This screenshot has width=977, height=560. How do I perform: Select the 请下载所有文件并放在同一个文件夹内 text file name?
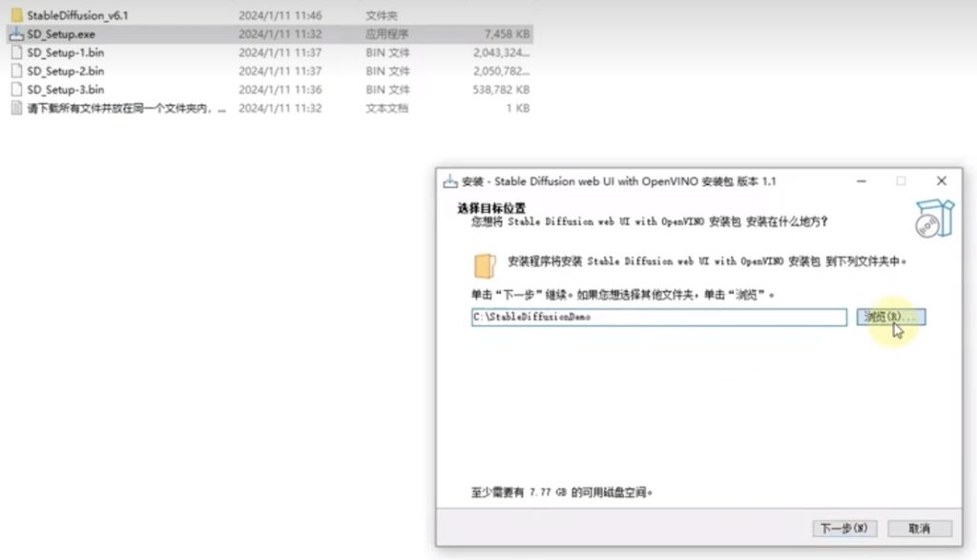click(126, 109)
